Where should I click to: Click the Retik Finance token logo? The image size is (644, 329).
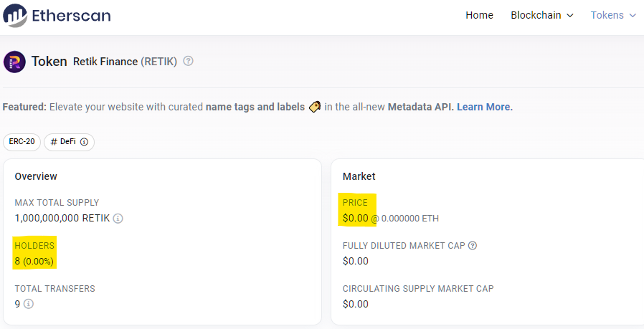(x=14, y=62)
